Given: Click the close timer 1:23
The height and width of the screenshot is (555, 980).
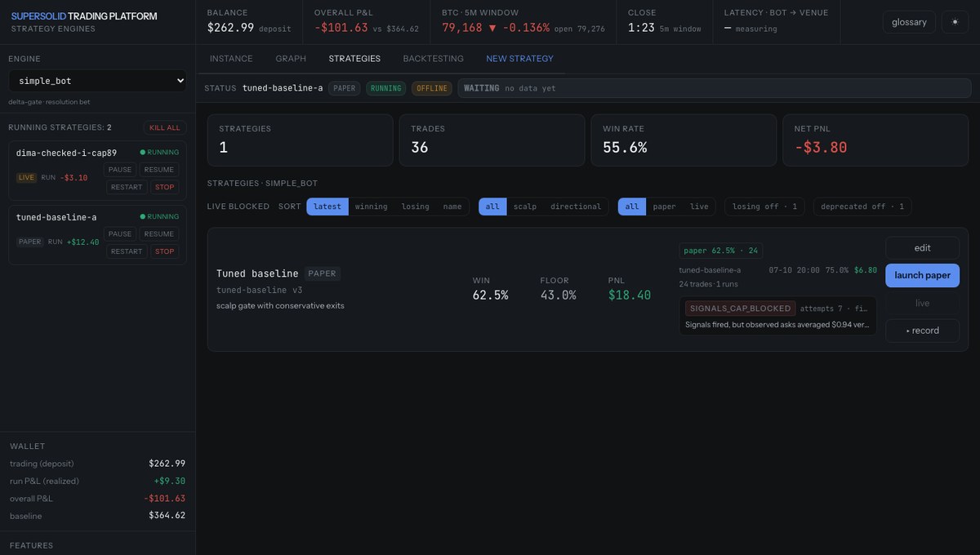Looking at the screenshot, I should [x=641, y=27].
